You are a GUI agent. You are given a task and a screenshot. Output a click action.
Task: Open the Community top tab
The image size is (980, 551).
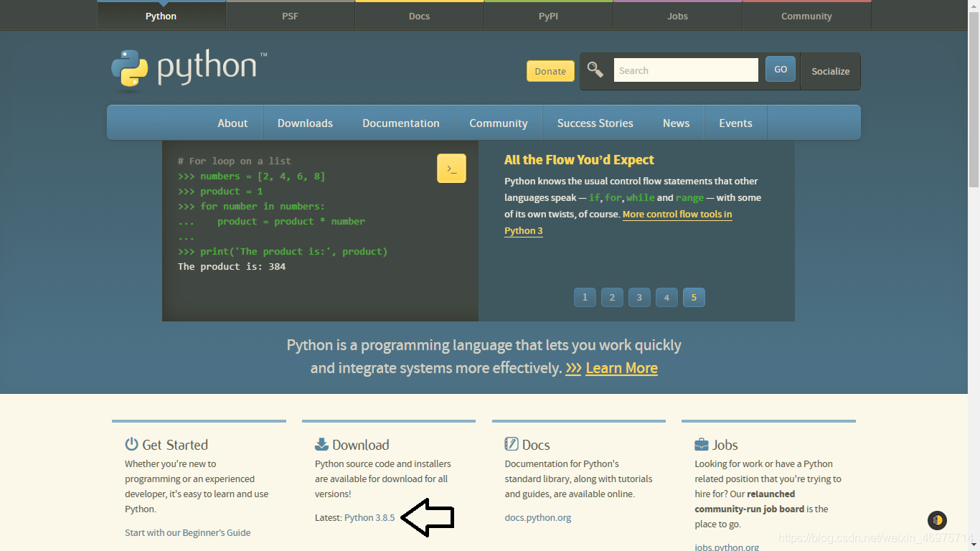806,15
